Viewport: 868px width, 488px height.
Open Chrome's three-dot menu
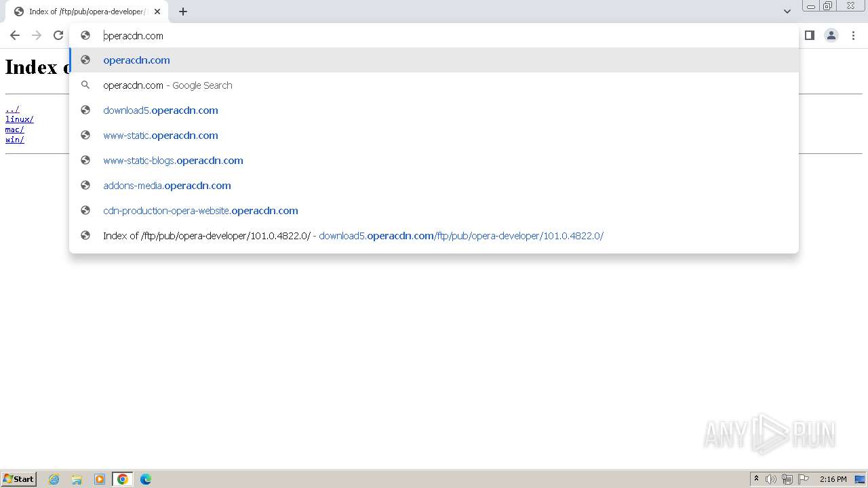click(853, 35)
